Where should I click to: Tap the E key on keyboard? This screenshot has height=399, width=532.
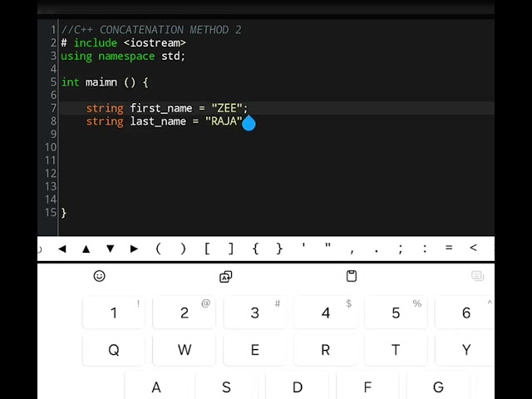[255, 350]
